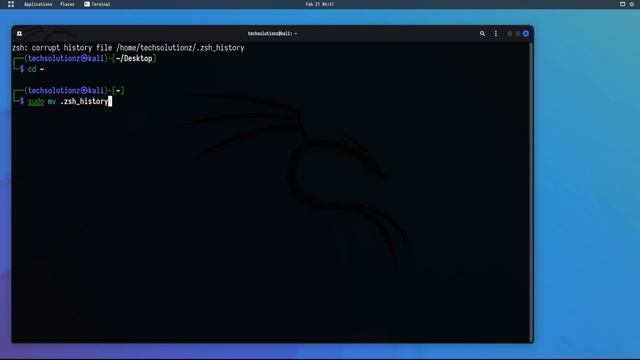This screenshot has width=640, height=360.
Task: Open a new terminal tab icon
Action: coord(19,33)
